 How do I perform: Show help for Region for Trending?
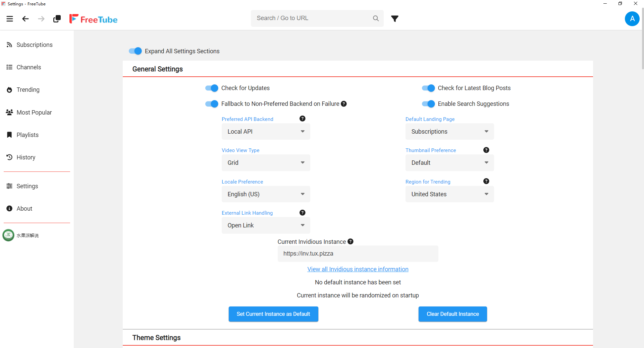point(486,181)
